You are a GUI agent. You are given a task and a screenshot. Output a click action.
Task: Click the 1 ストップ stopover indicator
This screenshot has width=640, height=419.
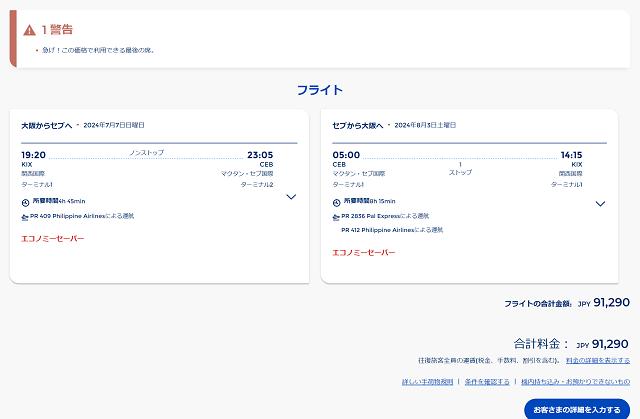pos(459,168)
